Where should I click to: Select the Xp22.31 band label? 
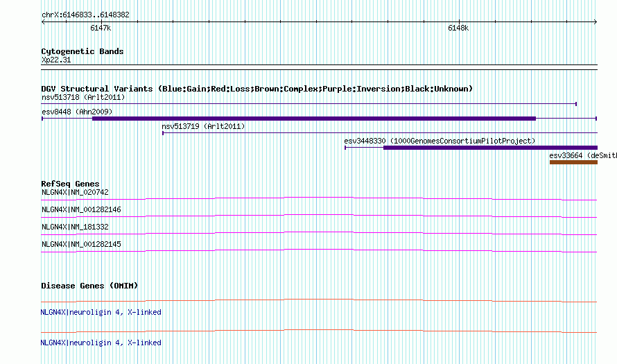pos(56,60)
